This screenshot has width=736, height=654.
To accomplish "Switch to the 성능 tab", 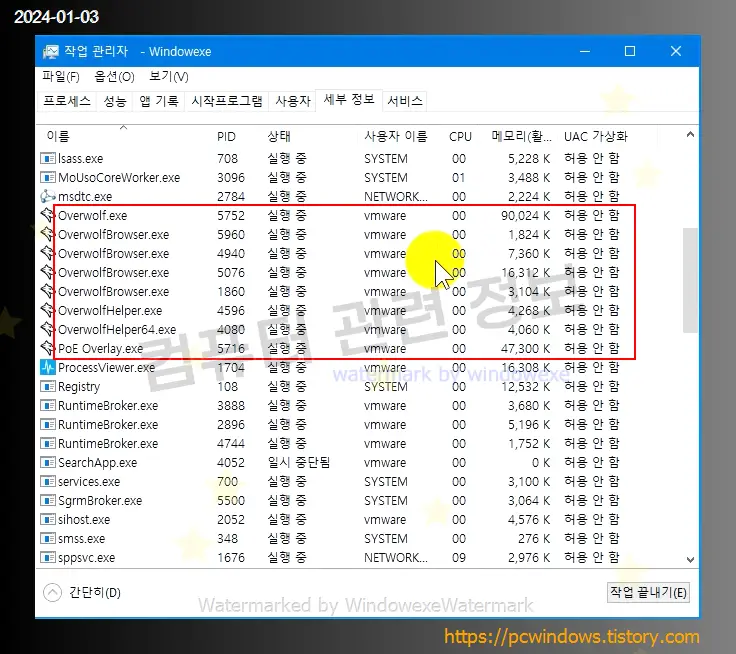I will click(115, 101).
